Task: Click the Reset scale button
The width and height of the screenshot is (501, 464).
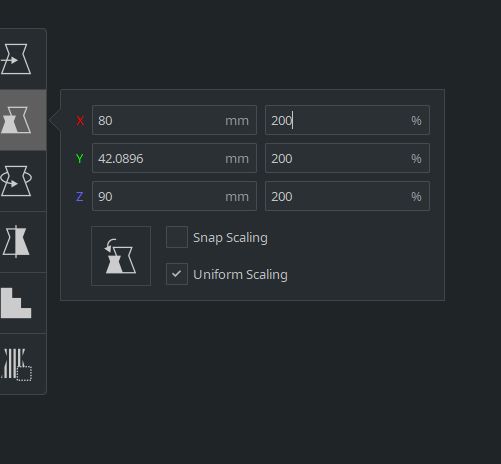Action: pyautogui.click(x=121, y=256)
